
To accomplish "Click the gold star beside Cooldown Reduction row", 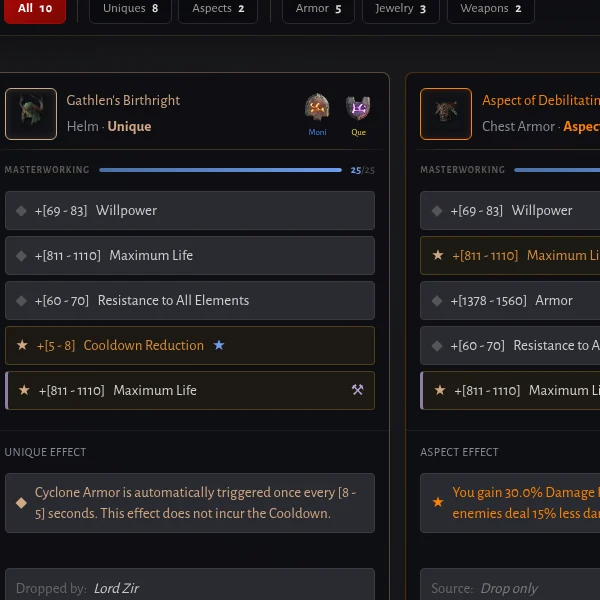I will (22, 345).
